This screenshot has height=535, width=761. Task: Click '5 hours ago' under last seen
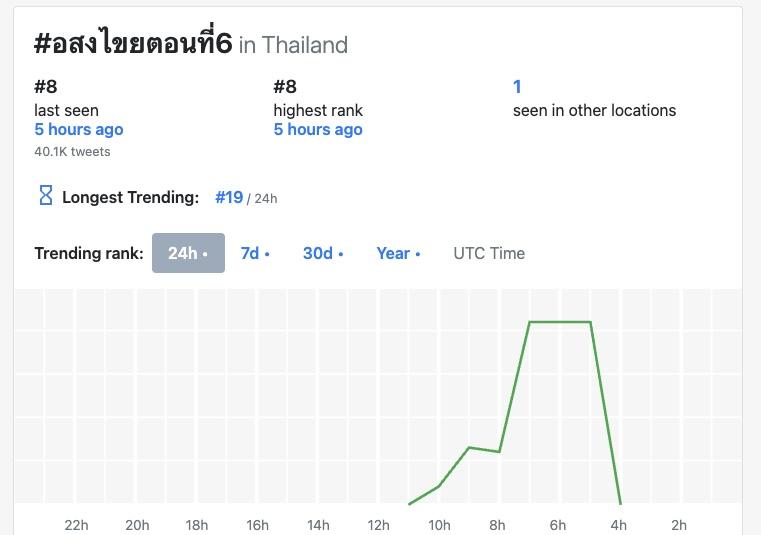click(x=79, y=129)
